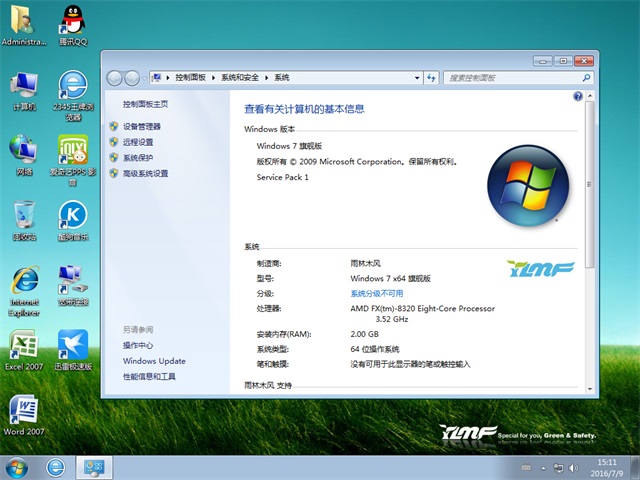Click the search magnifier icon
Image resolution: width=640 pixels, height=480 pixels.
586,78
